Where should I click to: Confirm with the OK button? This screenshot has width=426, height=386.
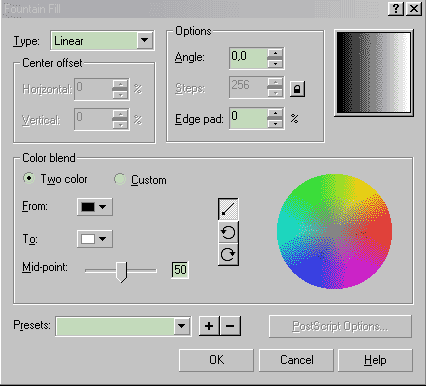pyautogui.click(x=216, y=360)
